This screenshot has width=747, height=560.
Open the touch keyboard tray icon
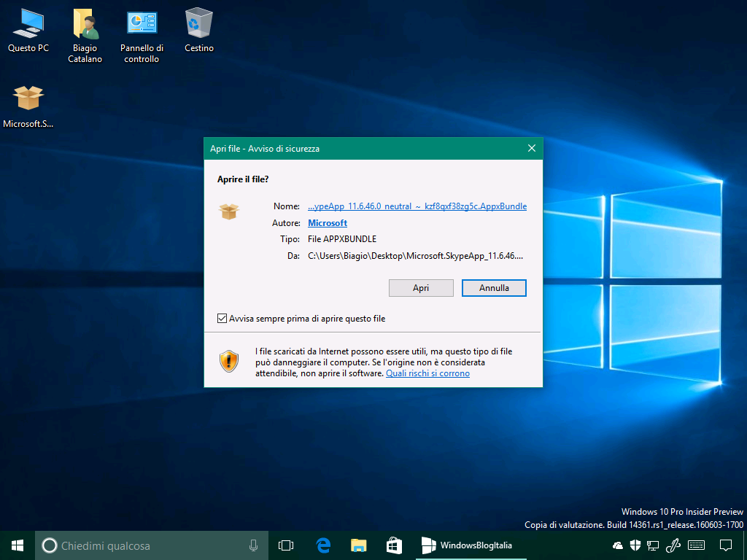point(697,545)
